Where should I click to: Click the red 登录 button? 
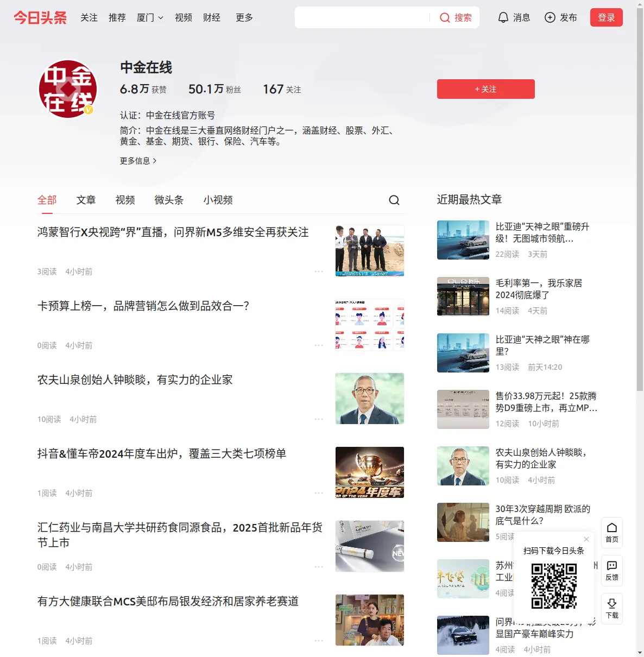[x=607, y=17]
